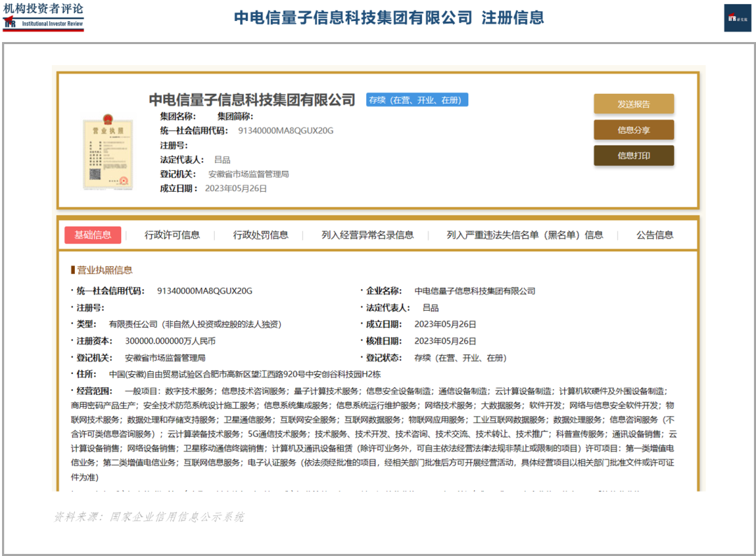Click the slide title 注册信息 at top
756x556 pixels.
pos(512,18)
